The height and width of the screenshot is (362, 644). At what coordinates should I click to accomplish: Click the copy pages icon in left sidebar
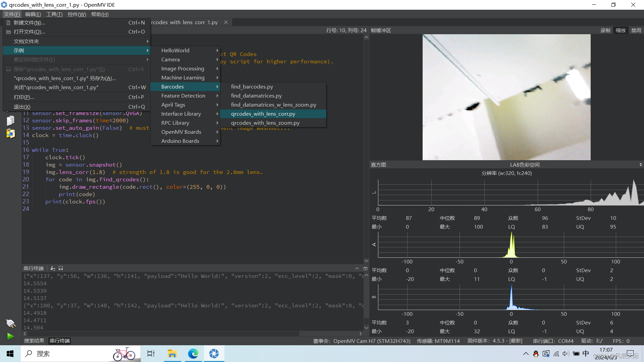pos(10,121)
